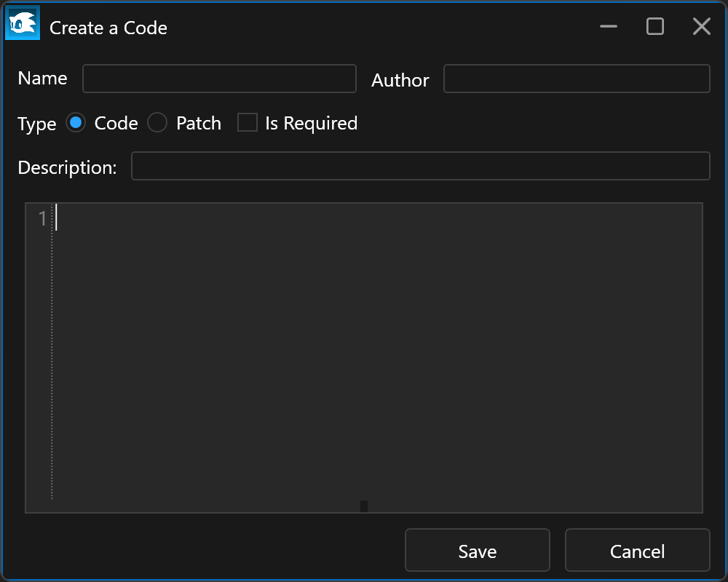Screen dimensions: 728x582
Task: Select the Code type radio button
Action: [x=76, y=123]
